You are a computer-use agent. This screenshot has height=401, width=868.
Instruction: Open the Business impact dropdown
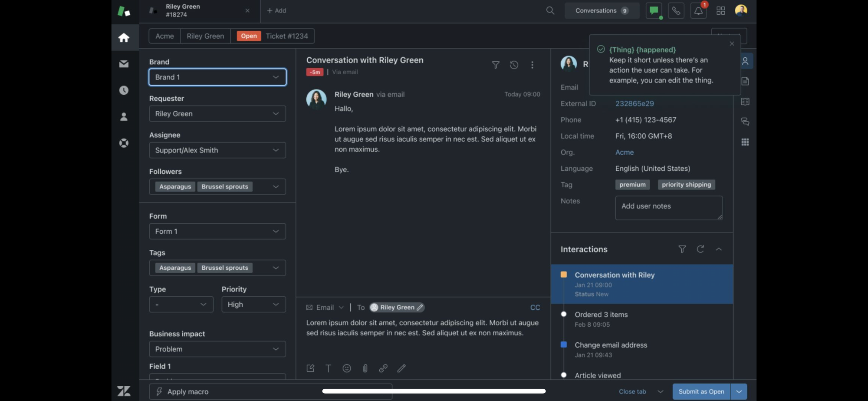217,349
